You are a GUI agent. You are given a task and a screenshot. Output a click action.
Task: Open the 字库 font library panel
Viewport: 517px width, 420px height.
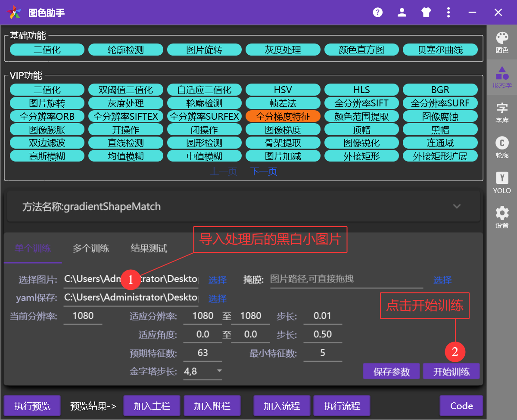tap(502, 113)
